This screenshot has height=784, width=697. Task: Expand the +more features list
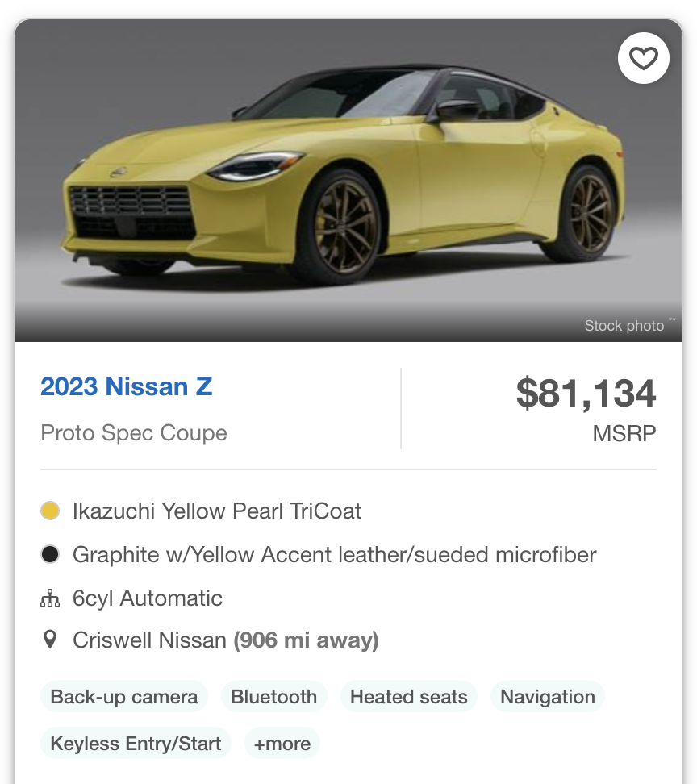click(x=282, y=744)
